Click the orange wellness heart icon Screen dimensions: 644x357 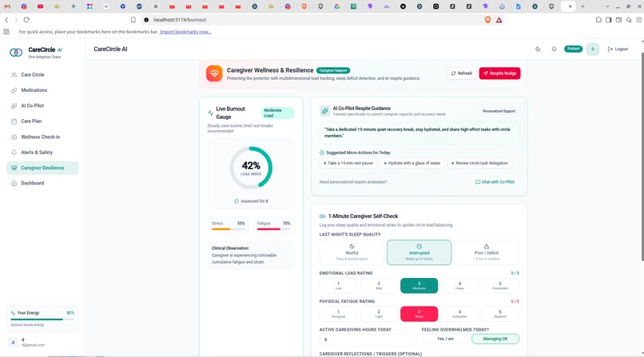click(x=214, y=73)
